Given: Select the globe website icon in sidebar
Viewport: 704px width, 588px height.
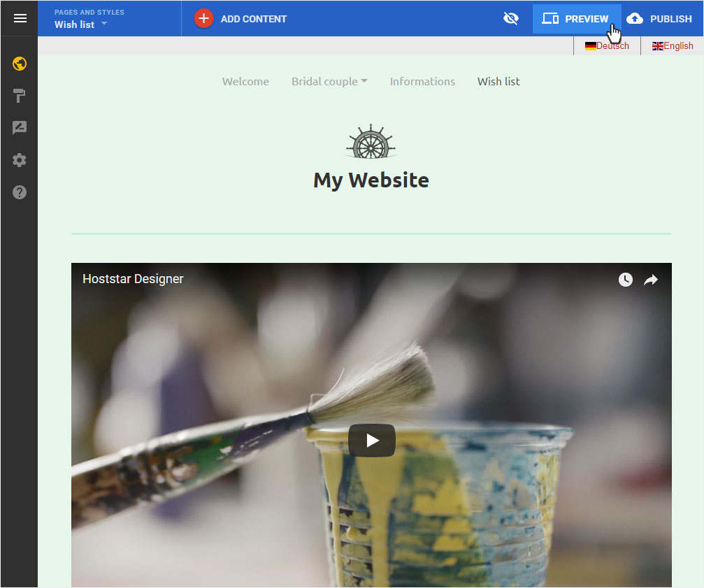Looking at the screenshot, I should pyautogui.click(x=20, y=64).
